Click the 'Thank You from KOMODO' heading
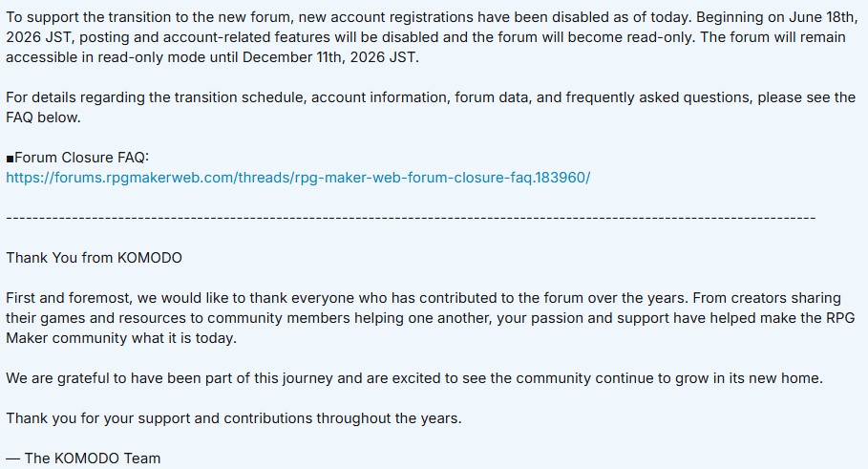The width and height of the screenshot is (868, 469). pyautogui.click(x=95, y=258)
